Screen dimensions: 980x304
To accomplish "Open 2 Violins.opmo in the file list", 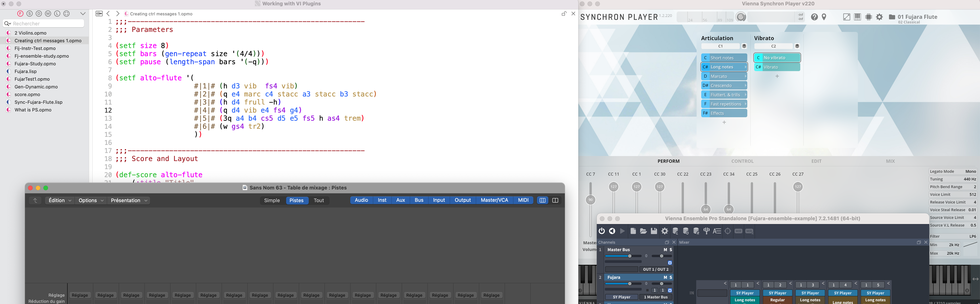I will [31, 33].
